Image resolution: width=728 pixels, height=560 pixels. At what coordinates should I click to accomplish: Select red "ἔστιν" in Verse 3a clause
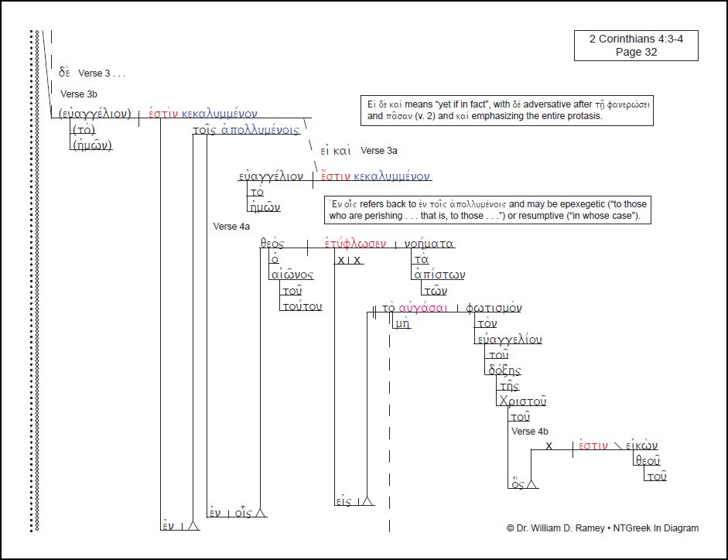click(x=336, y=176)
